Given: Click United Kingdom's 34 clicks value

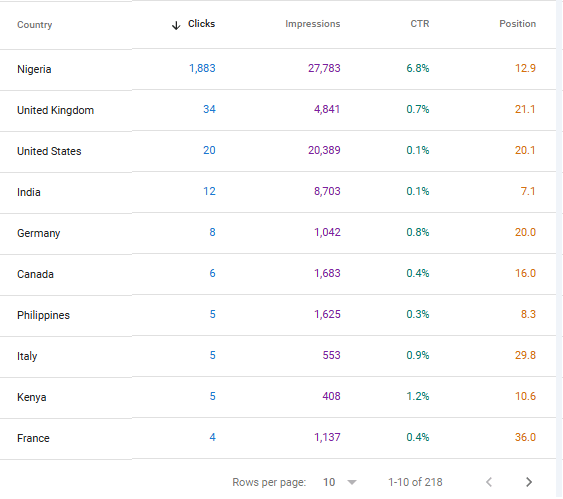Looking at the screenshot, I should click(209, 109).
